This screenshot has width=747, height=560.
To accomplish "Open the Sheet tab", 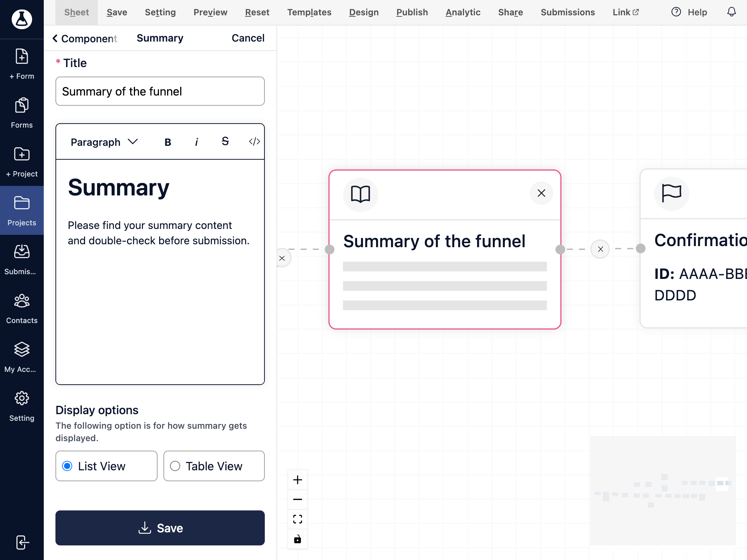I will [x=77, y=12].
